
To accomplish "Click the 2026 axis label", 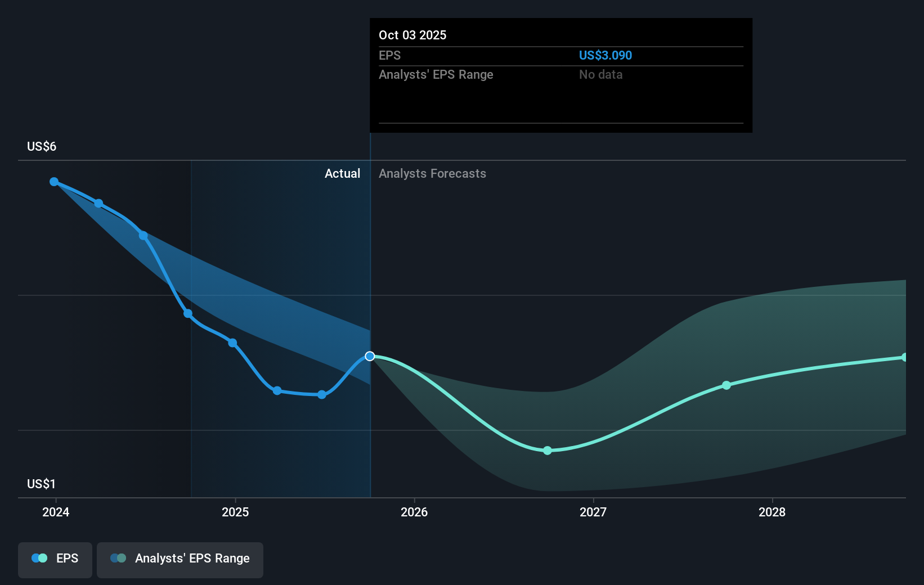I will tap(415, 512).
